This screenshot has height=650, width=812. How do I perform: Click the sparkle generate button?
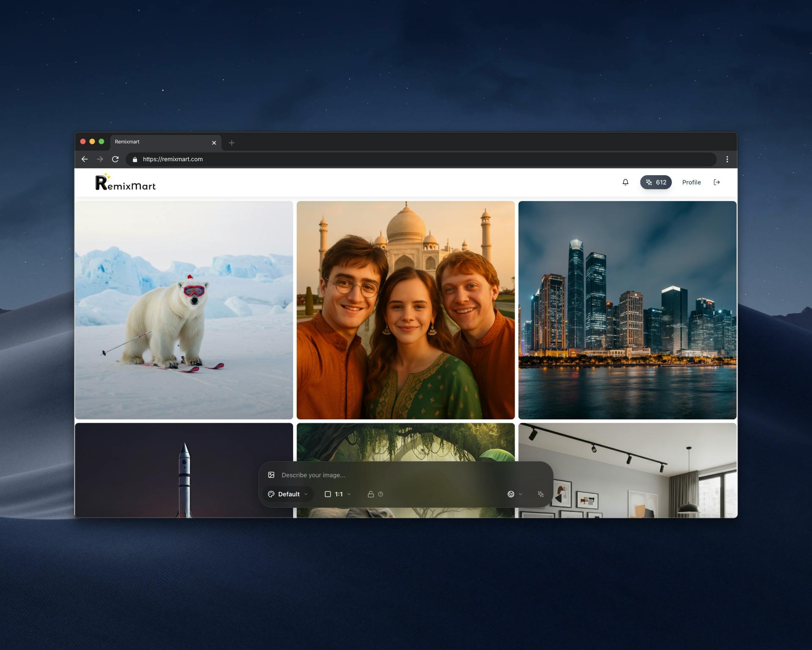[540, 494]
